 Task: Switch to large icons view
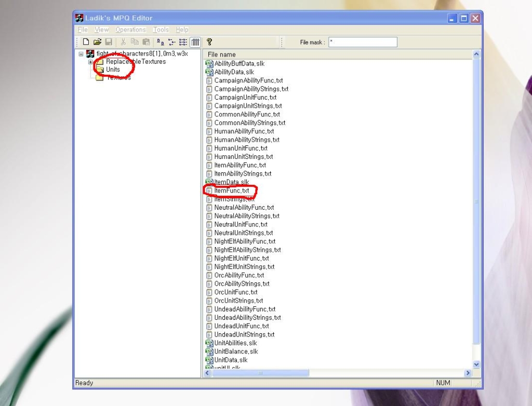[x=160, y=42]
